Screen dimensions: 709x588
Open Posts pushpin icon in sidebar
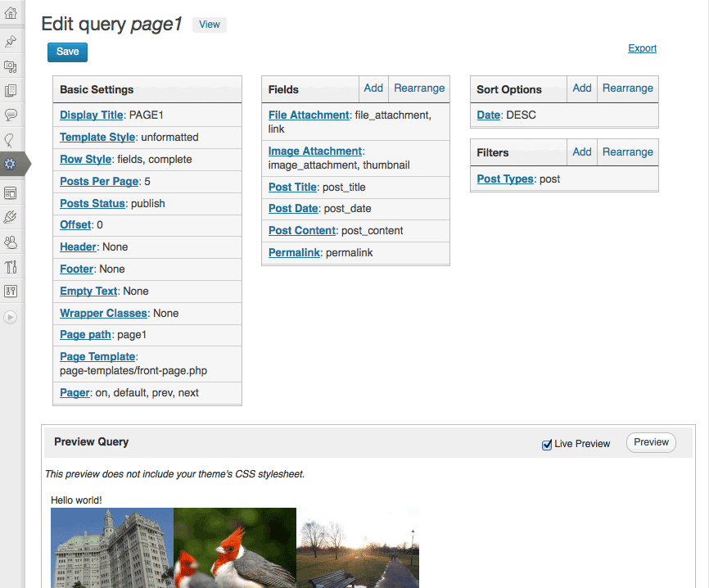point(11,41)
